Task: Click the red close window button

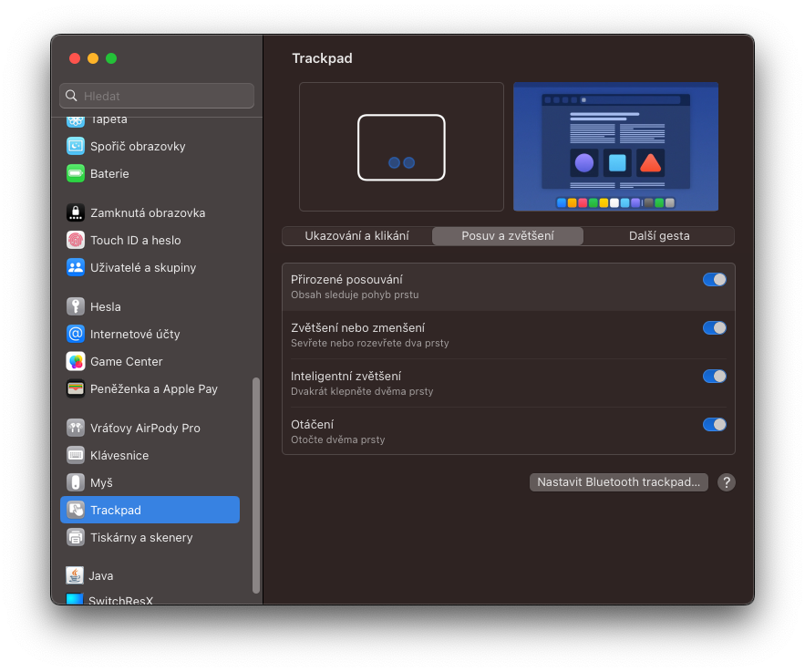Action: click(75, 58)
